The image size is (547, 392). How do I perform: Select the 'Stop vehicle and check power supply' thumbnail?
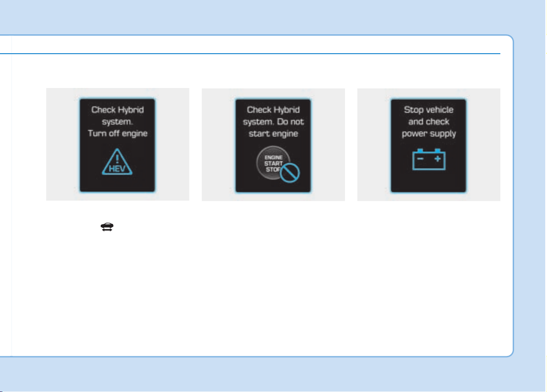coord(429,145)
